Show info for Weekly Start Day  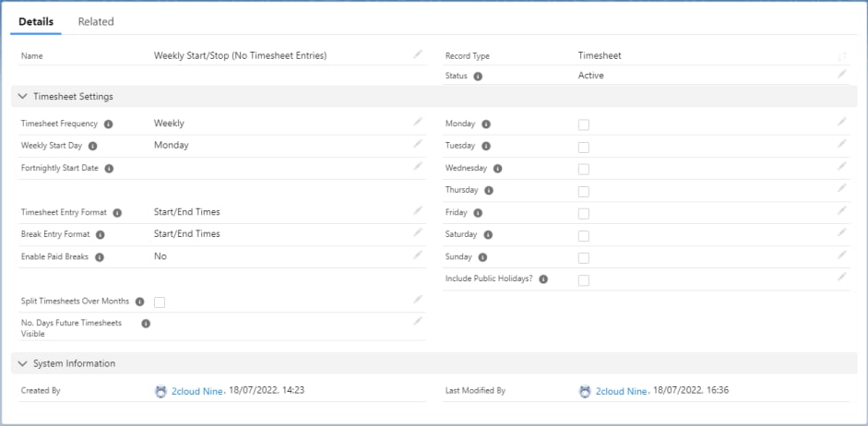pos(93,146)
